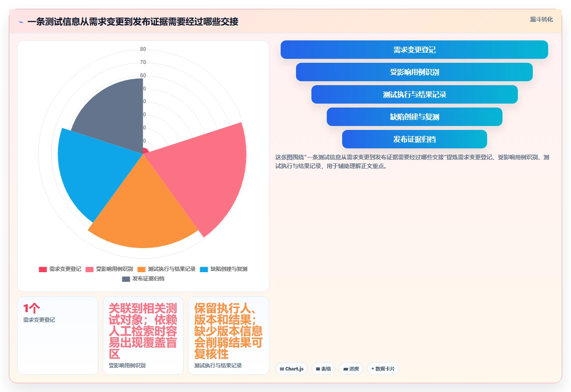Click the 表格 tag chip
Image resolution: width=571 pixels, height=392 pixels.
[x=323, y=369]
